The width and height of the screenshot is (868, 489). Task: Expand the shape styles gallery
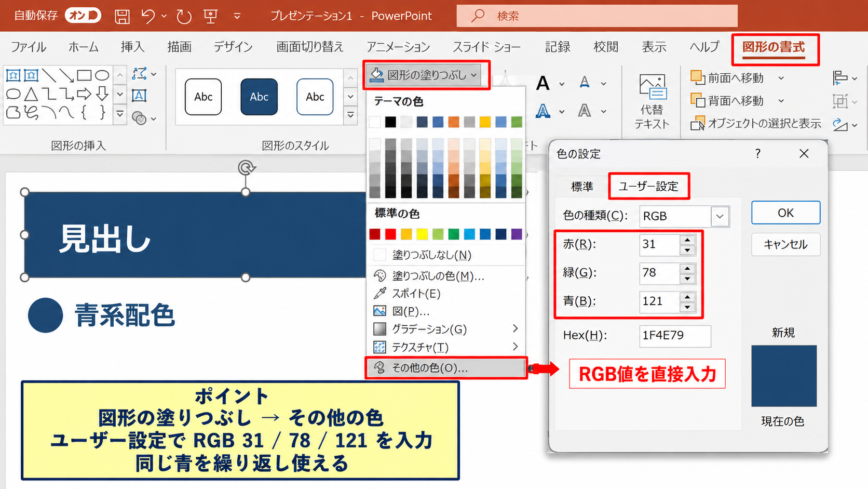click(x=351, y=114)
